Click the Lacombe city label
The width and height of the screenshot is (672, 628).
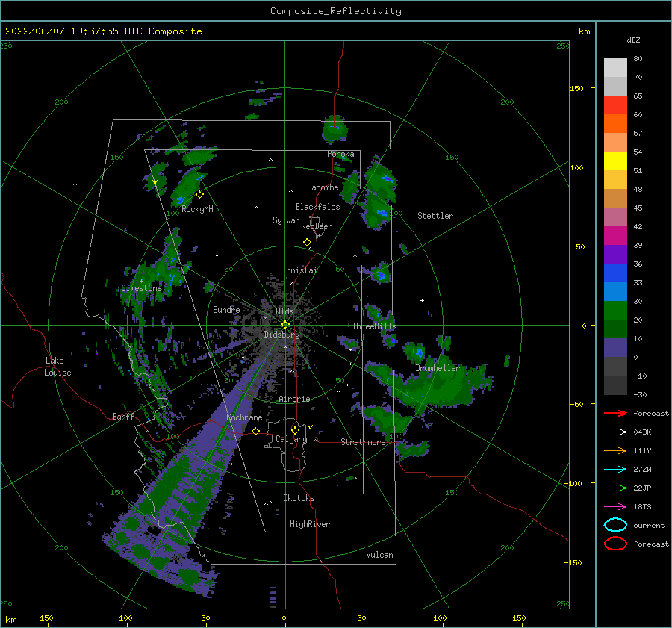click(x=323, y=187)
